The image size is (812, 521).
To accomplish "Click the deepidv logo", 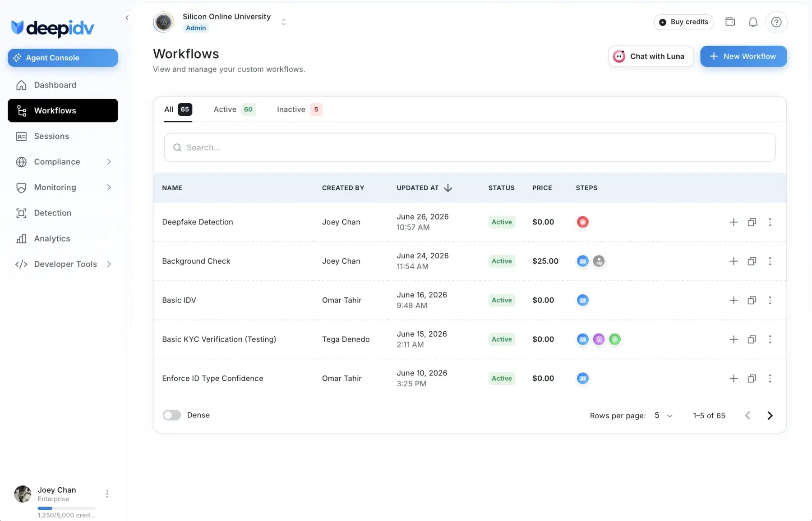I will click(x=53, y=28).
